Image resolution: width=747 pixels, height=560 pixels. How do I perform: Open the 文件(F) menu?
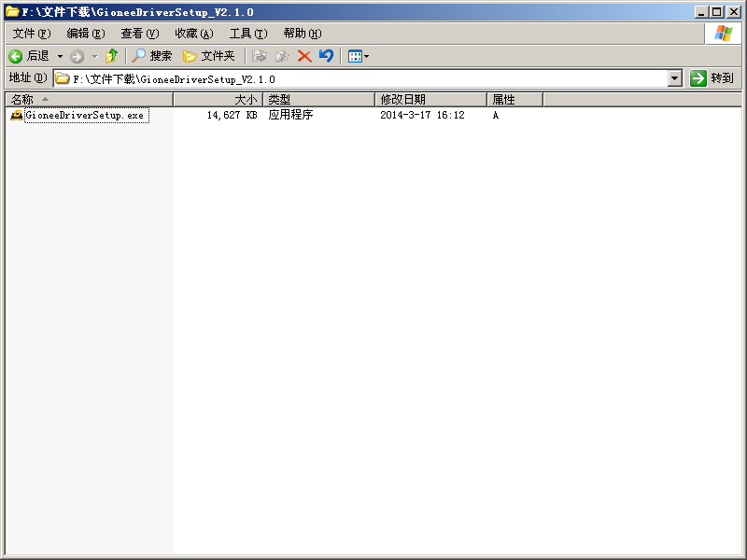(x=32, y=34)
